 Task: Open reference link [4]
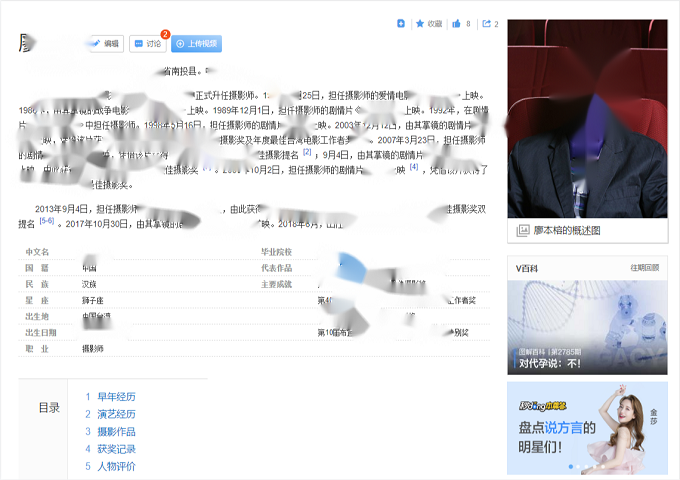point(414,167)
